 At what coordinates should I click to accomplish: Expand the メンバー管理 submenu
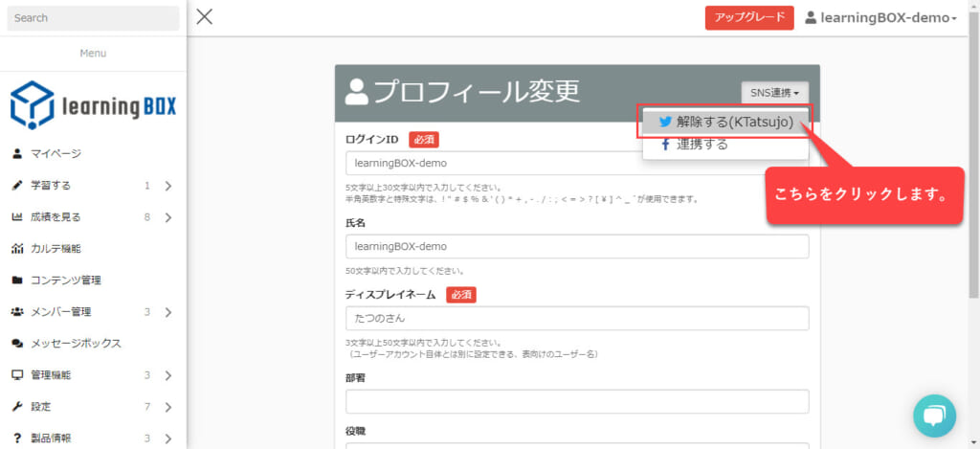pos(167,312)
